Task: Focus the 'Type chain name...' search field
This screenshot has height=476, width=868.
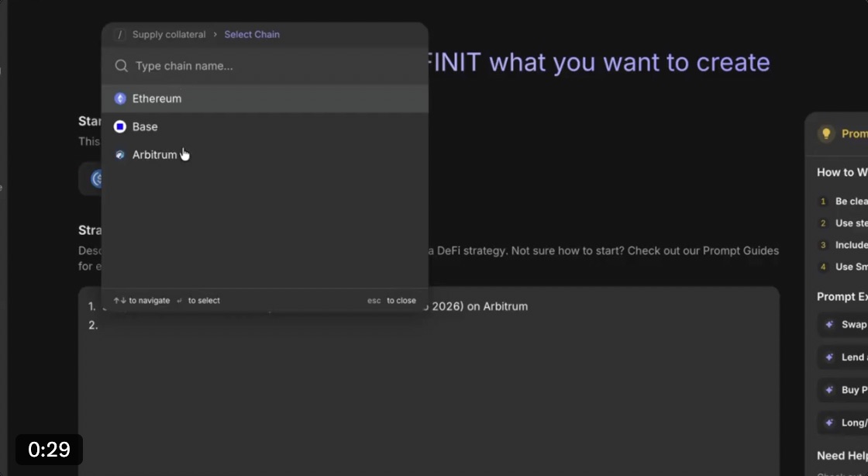Action: click(x=264, y=66)
